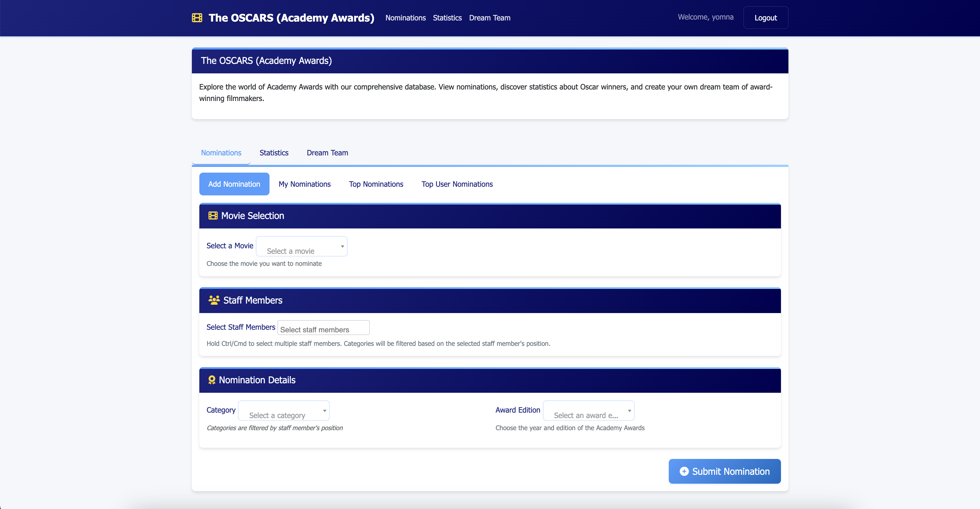
Task: Click the plus icon in Submit Nomination
Action: click(684, 471)
